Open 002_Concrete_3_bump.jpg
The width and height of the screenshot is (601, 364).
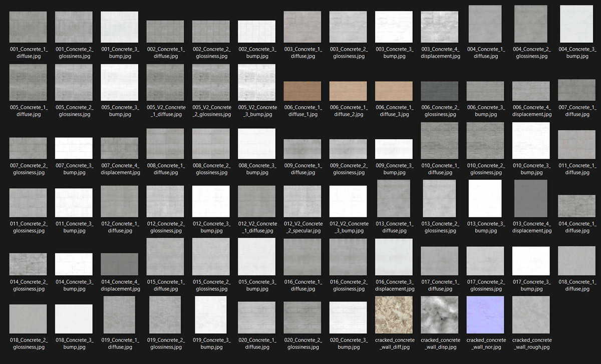(256, 26)
